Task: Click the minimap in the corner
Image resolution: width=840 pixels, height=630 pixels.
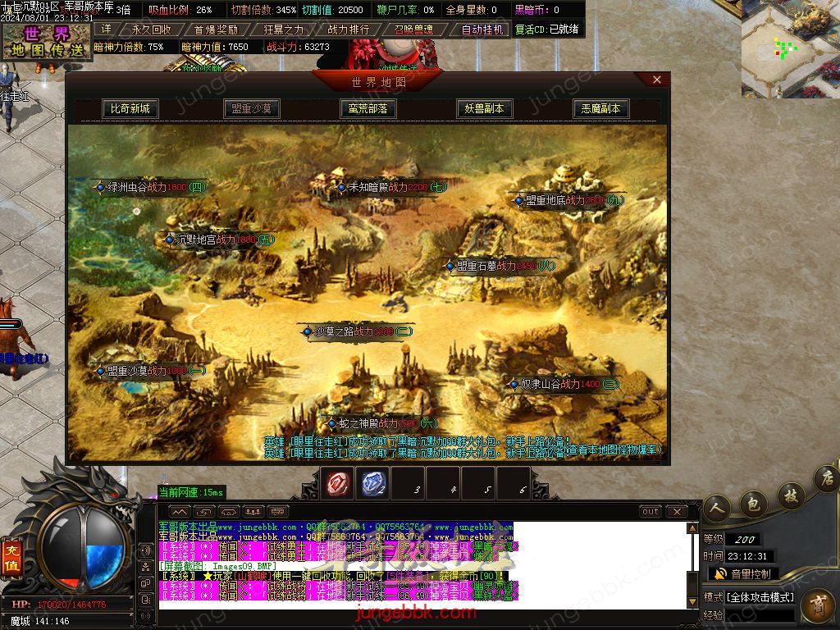Action: (789, 49)
